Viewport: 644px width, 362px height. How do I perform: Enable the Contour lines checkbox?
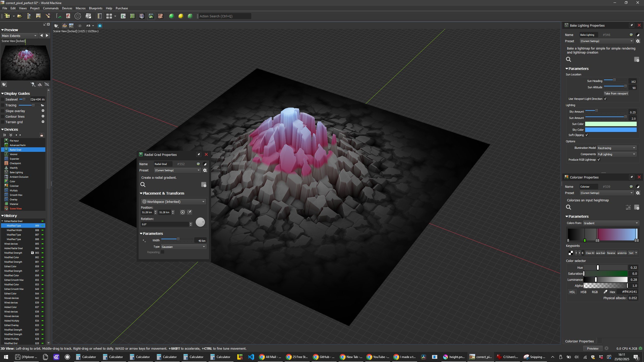pyautogui.click(x=3, y=116)
